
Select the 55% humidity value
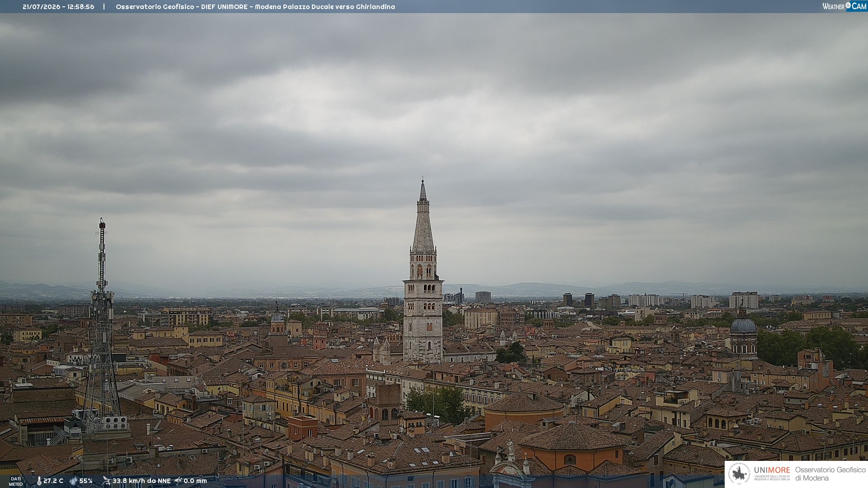pos(86,481)
